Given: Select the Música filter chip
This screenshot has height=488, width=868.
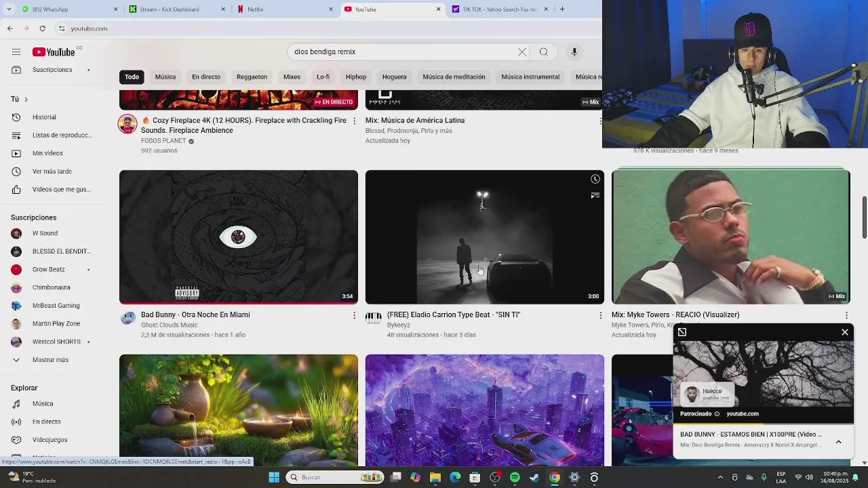Looking at the screenshot, I should point(165,77).
